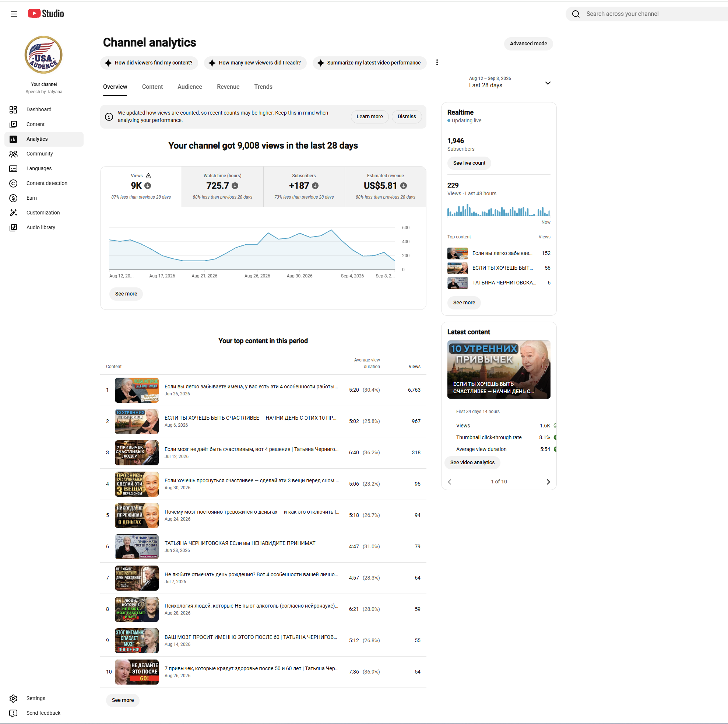Image resolution: width=728 pixels, height=724 pixels.
Task: Select the Watch time (hours) metric card
Action: [x=222, y=187]
